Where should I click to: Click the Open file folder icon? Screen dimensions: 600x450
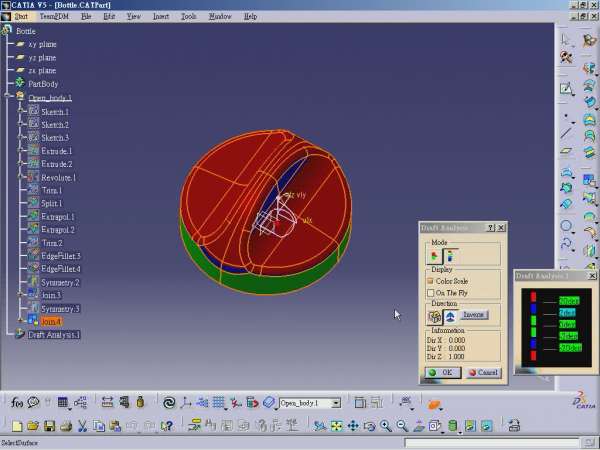click(x=33, y=426)
